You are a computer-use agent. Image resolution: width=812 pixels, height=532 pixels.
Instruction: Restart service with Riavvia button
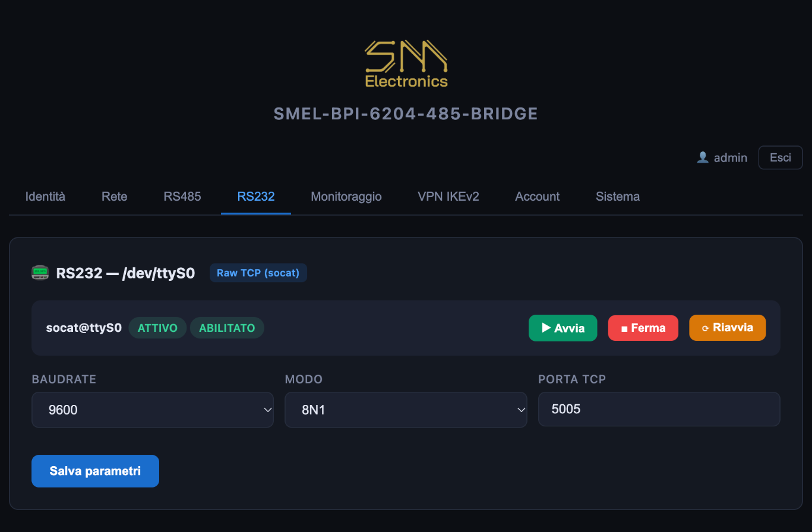727,328
